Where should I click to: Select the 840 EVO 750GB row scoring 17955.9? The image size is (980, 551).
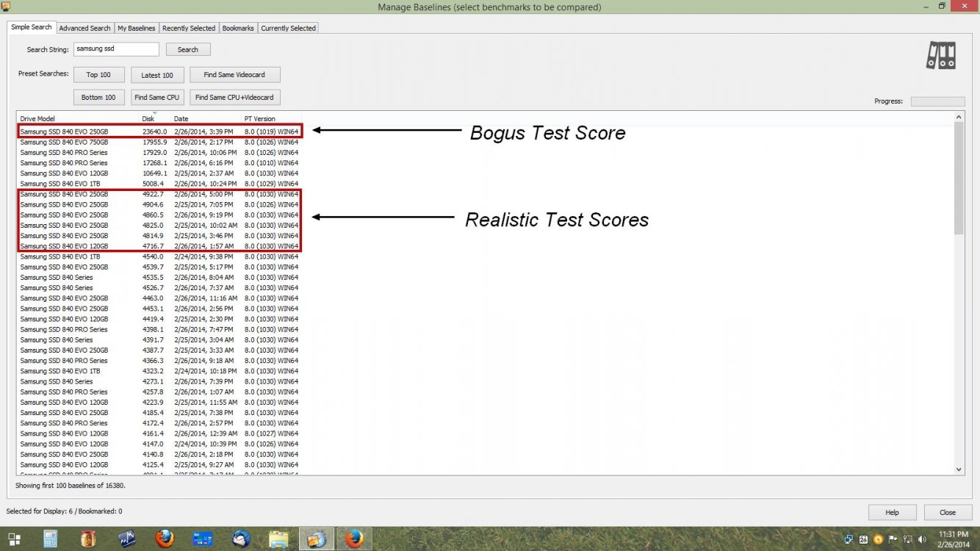[x=159, y=142]
